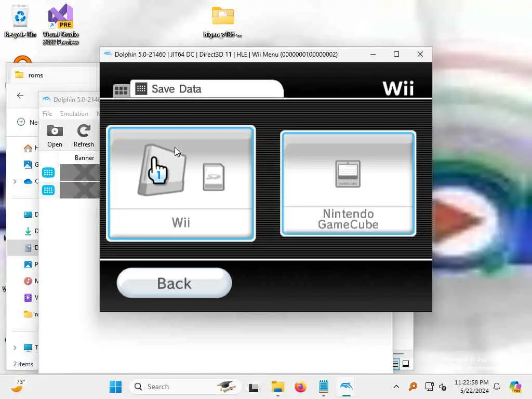Select the second Wii platform icon row
The width and height of the screenshot is (532, 399).
(x=48, y=190)
